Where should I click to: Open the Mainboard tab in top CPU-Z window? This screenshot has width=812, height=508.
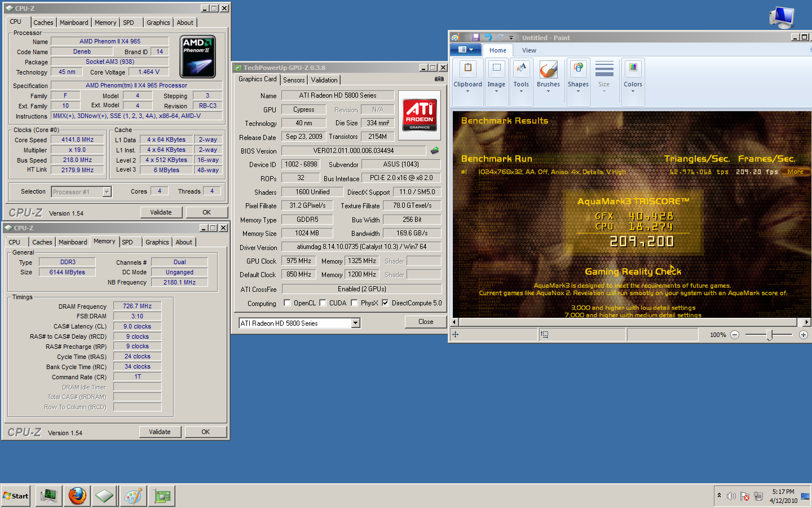coord(74,23)
